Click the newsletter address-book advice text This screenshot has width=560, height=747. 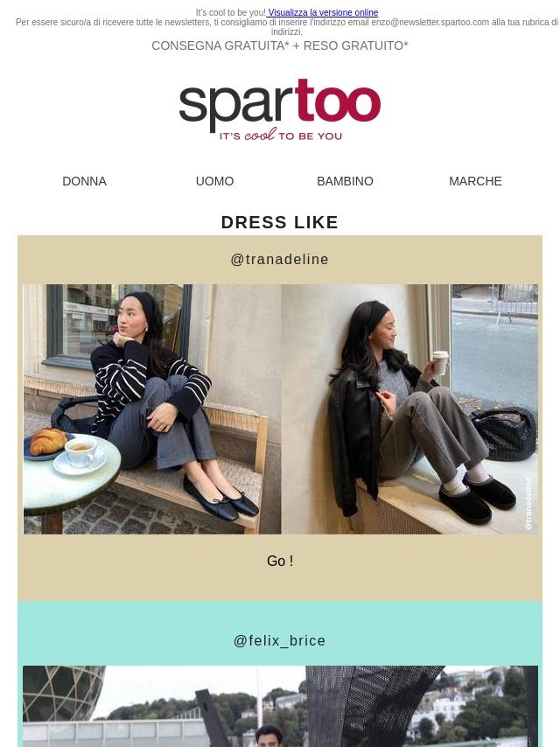(x=286, y=26)
